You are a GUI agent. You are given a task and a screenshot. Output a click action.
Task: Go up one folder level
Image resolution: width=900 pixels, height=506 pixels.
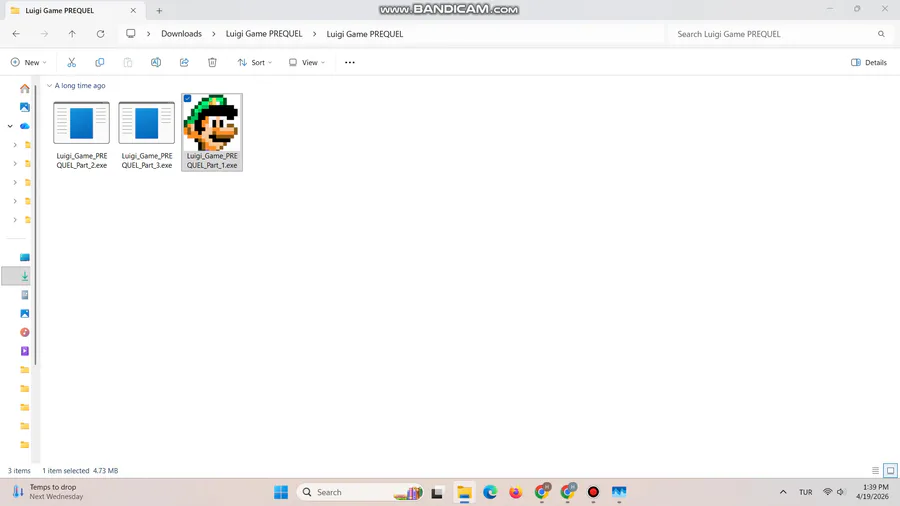point(72,34)
